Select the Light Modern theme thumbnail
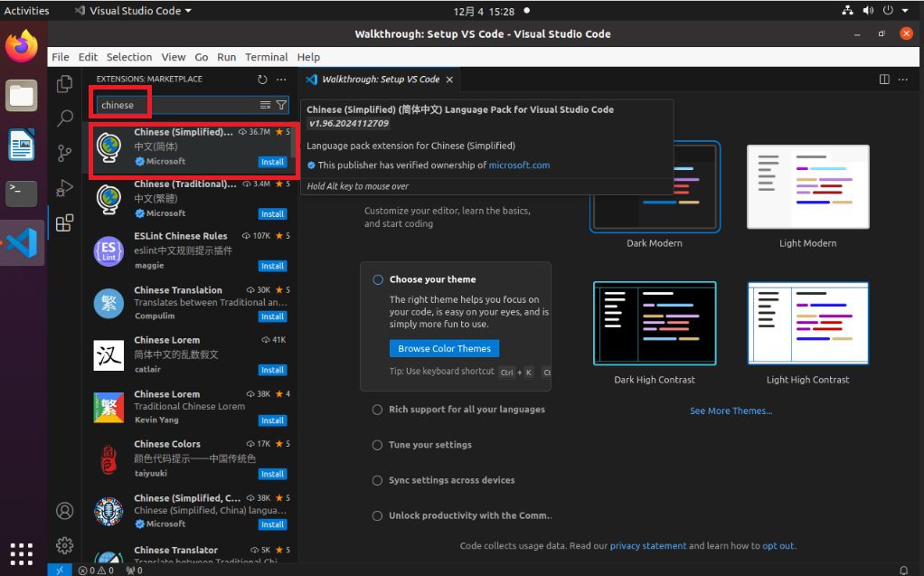Viewport: 924px width, 576px height. [808, 187]
